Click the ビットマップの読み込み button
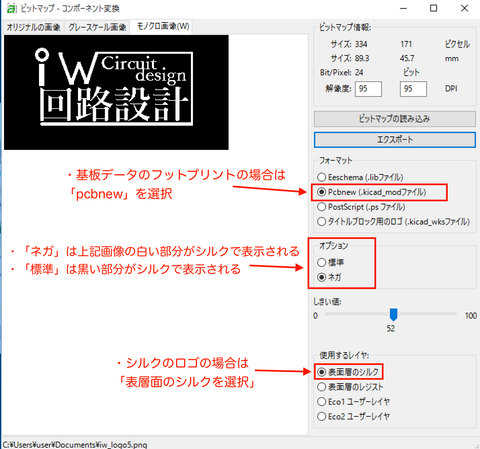 coord(395,119)
